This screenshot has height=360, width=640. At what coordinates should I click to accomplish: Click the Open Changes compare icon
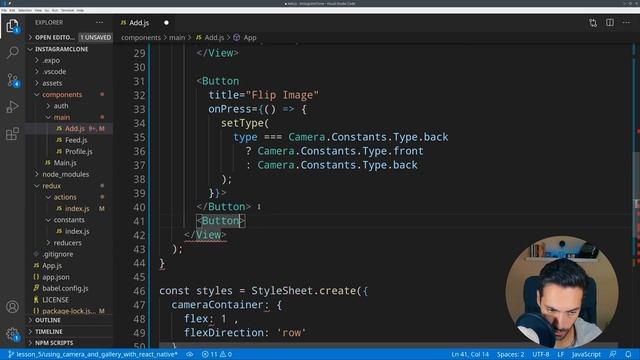point(593,23)
